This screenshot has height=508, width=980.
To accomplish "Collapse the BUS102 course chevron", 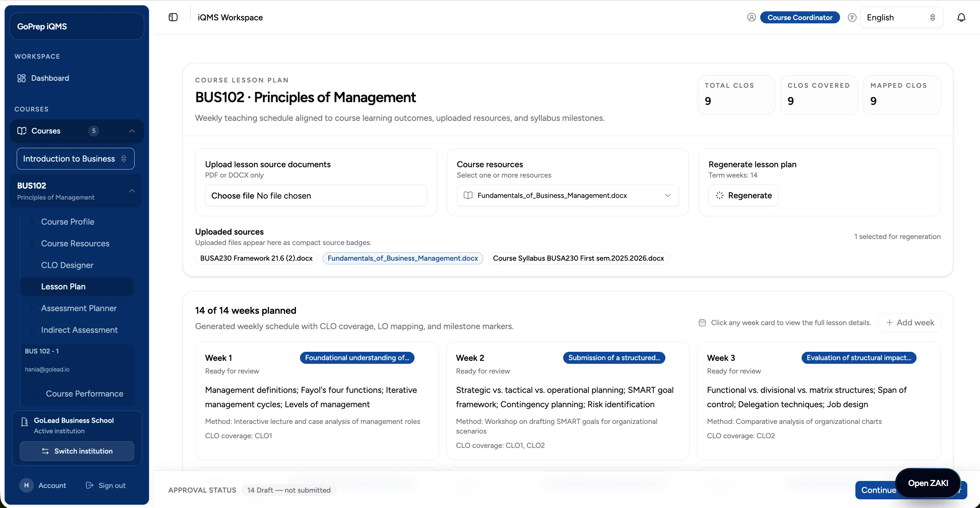I will coord(132,191).
